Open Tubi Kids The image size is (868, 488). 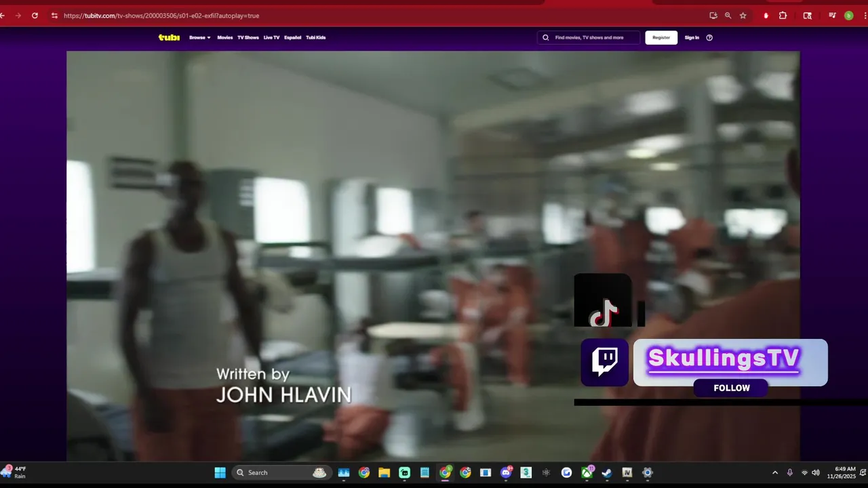(x=316, y=37)
